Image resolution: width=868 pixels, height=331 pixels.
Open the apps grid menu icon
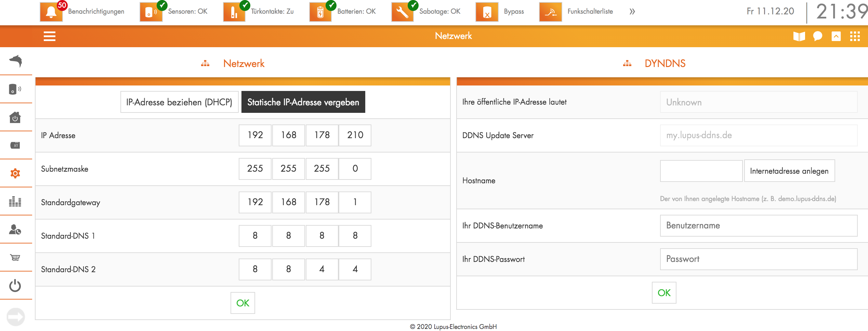pyautogui.click(x=855, y=36)
